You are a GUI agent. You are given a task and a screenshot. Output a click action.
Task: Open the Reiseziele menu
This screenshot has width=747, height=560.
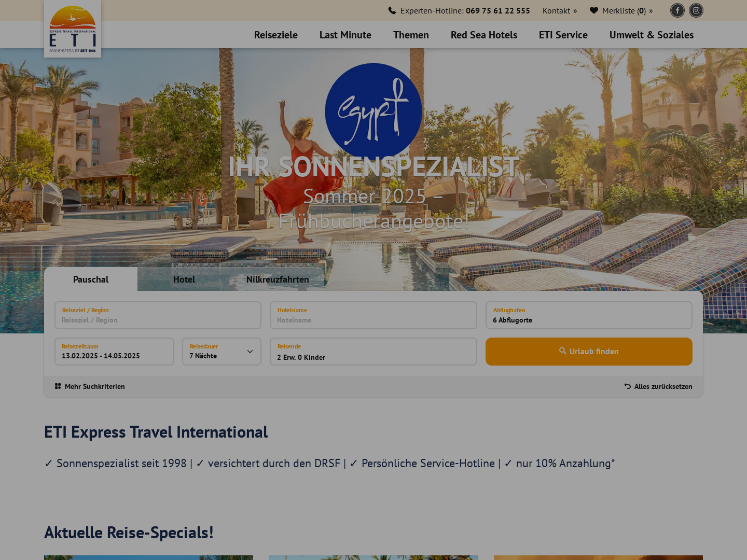pos(276,35)
